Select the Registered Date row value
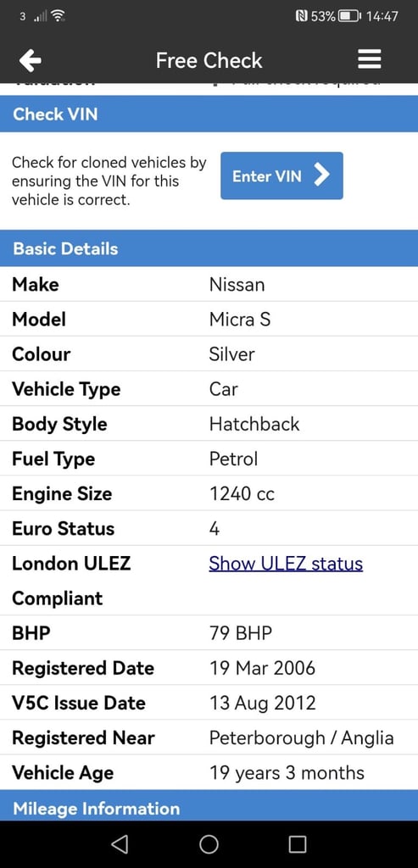The height and width of the screenshot is (868, 418). (x=262, y=668)
